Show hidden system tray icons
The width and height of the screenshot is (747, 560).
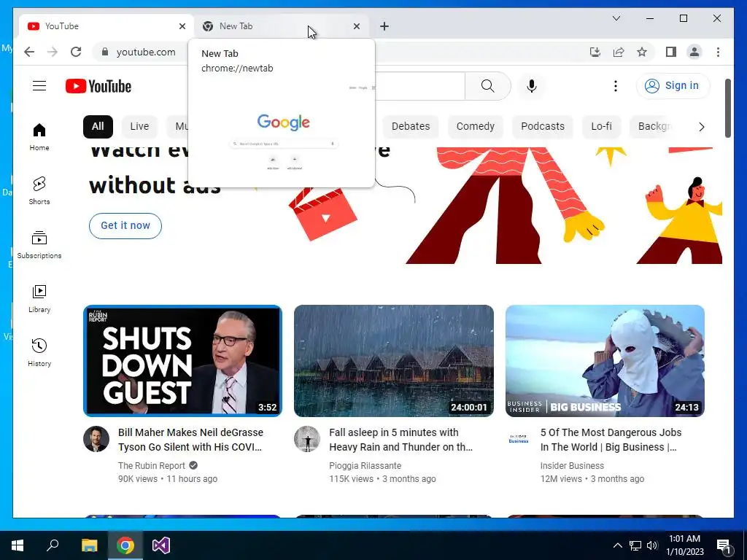point(617,545)
